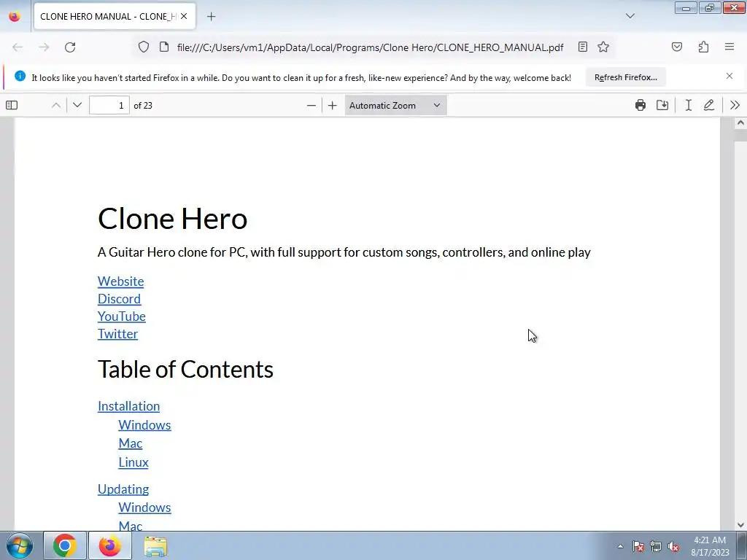
Task: Jump to Windows under Updating
Action: pyautogui.click(x=144, y=507)
